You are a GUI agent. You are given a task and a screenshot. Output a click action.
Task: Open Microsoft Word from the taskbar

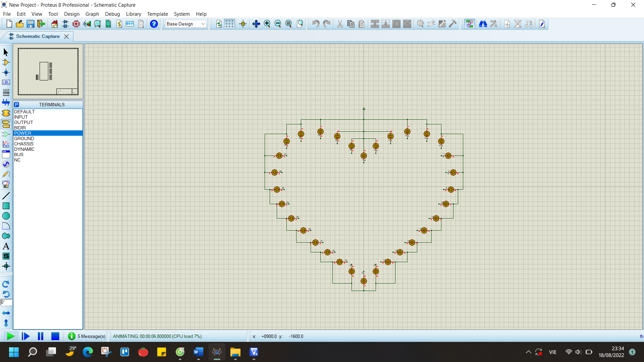[198, 352]
